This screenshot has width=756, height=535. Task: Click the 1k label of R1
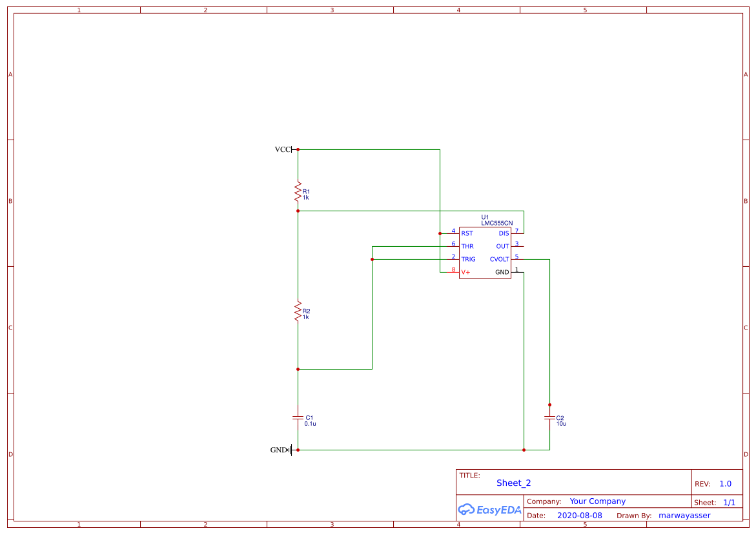click(x=307, y=197)
